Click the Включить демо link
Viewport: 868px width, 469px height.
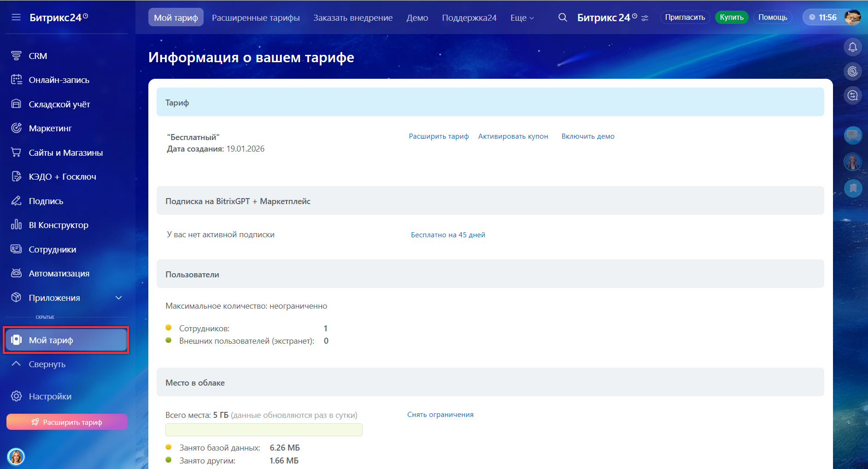point(587,136)
